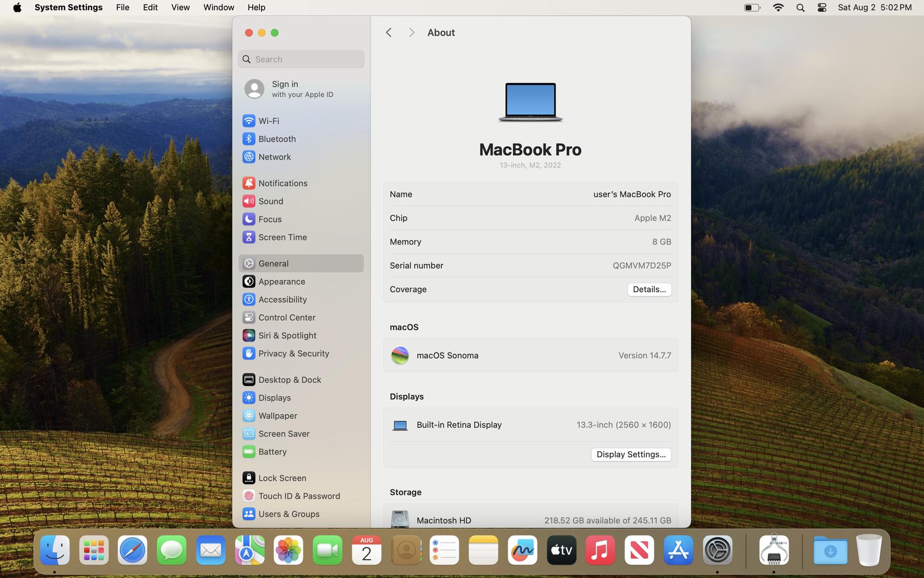Click the MacBook Pro image
The image size is (924, 578).
pos(530,102)
